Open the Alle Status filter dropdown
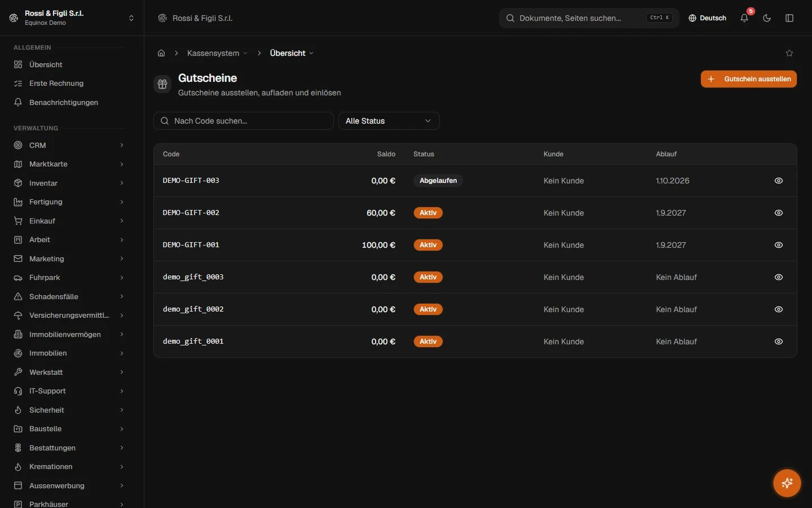Viewport: 812px width, 508px height. (x=389, y=121)
